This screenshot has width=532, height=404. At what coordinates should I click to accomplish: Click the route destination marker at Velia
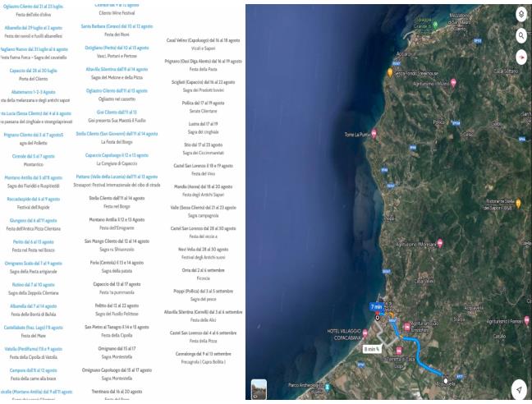447,380
